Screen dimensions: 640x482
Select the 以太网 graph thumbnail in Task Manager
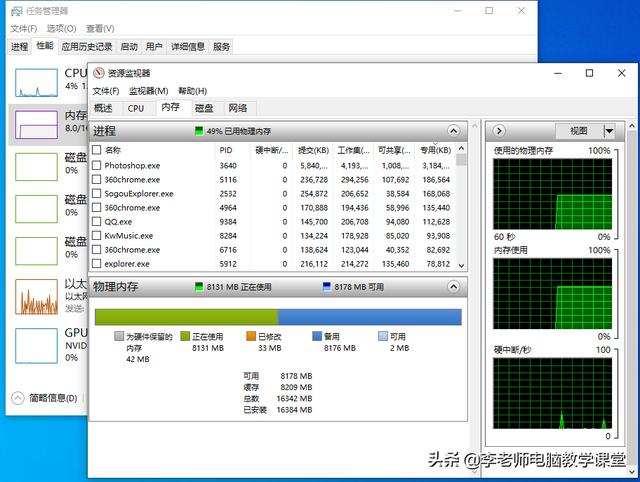(x=36, y=297)
